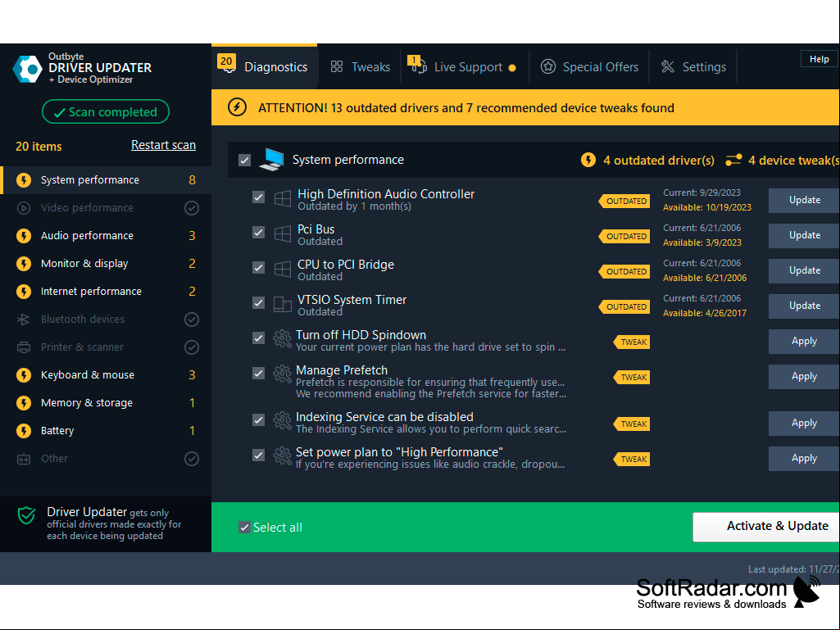The image size is (840, 630).
Task: Toggle the Select all checkbox
Action: (244, 527)
